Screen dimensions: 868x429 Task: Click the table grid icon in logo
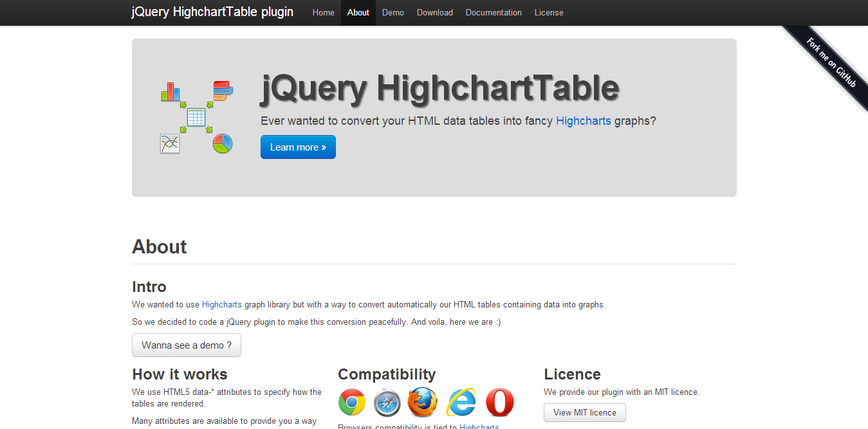coord(196,117)
